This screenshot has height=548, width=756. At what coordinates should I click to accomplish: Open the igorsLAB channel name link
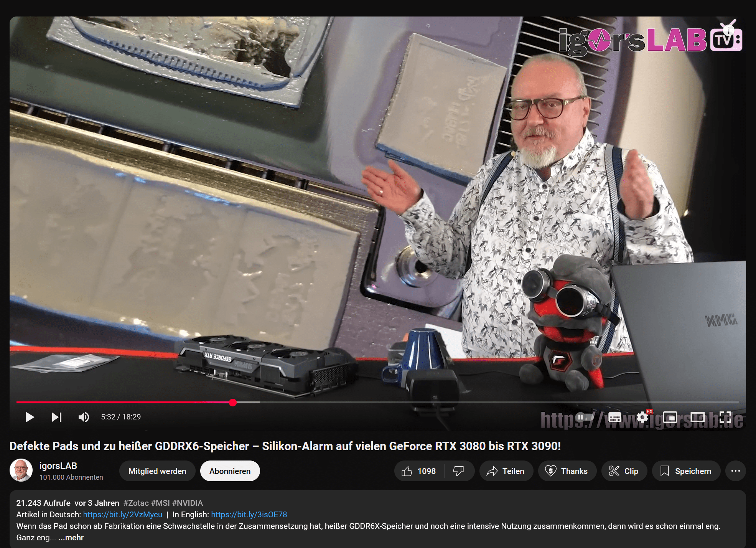click(x=58, y=465)
